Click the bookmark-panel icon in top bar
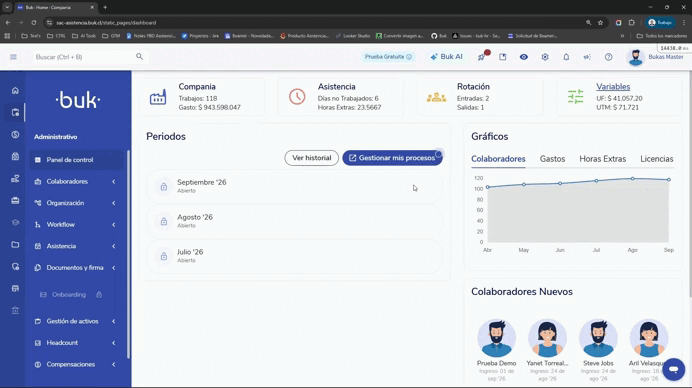 (503, 57)
